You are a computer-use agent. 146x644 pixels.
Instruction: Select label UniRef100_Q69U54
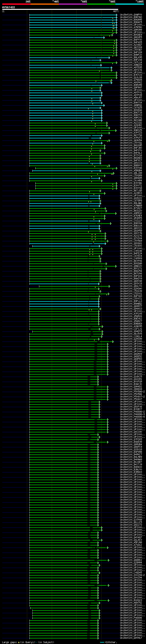pos(131,140)
